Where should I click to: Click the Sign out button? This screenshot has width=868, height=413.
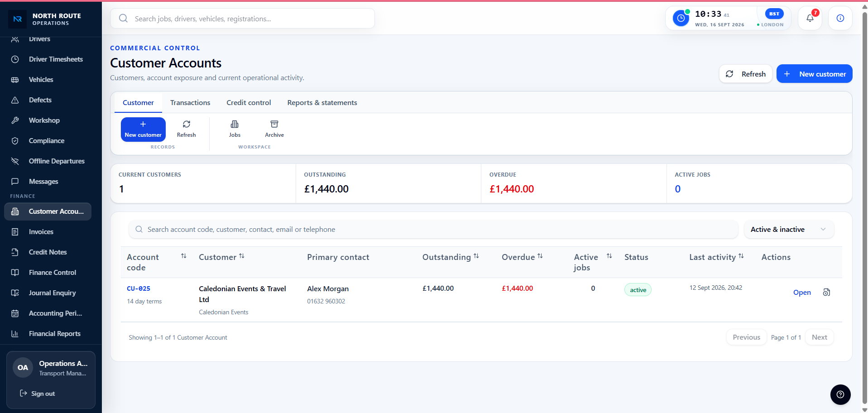pos(38,394)
